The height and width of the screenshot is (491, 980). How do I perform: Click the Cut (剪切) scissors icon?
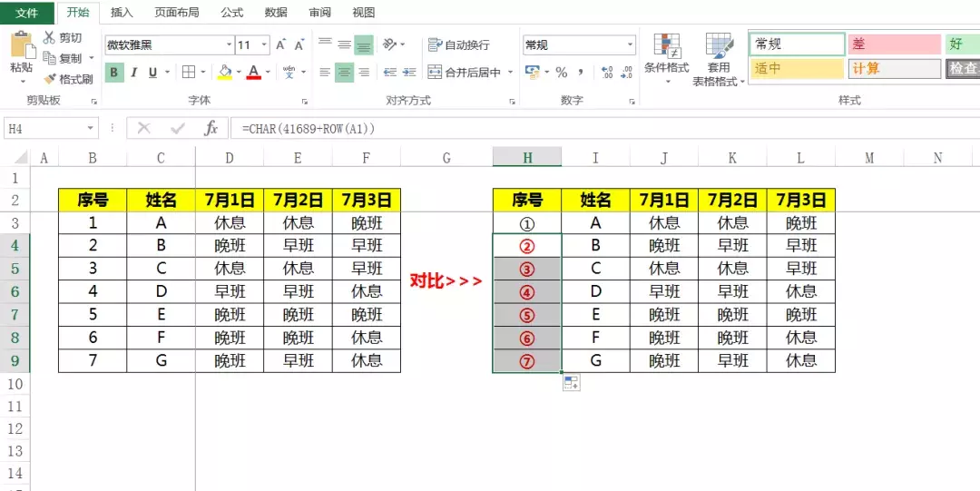coord(50,38)
